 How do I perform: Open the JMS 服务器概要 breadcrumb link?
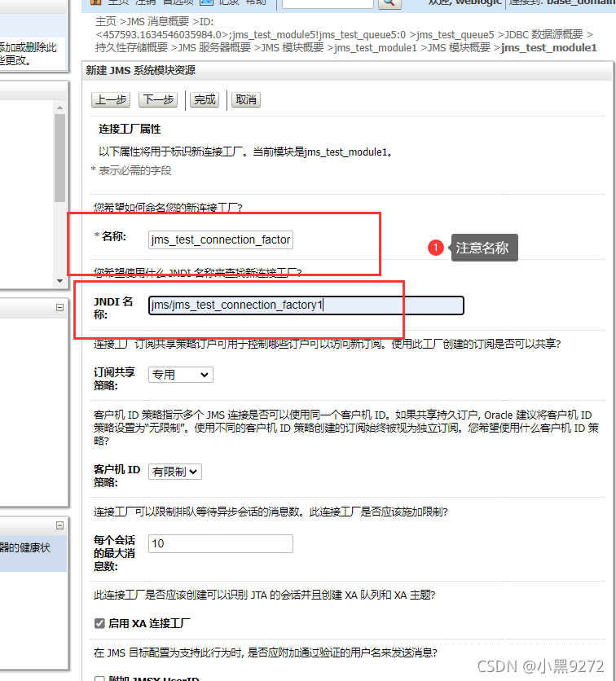(214, 48)
